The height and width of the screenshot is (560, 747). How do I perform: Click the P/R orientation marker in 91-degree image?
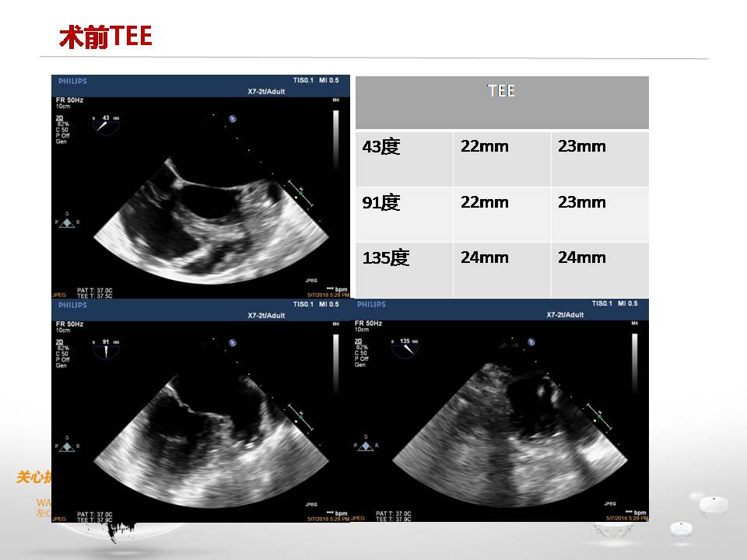click(x=67, y=445)
